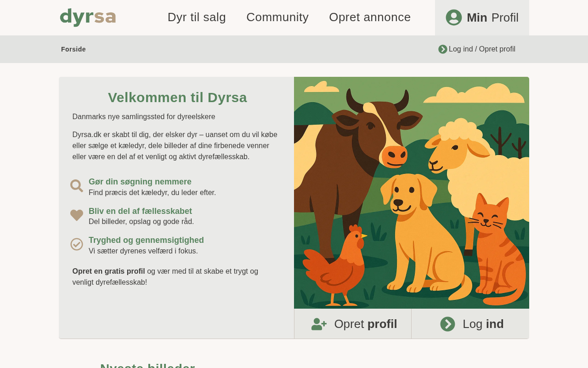Viewport: 588px width, 368px height.
Task: Click the Min Profil user avatar icon
Action: pos(454,17)
